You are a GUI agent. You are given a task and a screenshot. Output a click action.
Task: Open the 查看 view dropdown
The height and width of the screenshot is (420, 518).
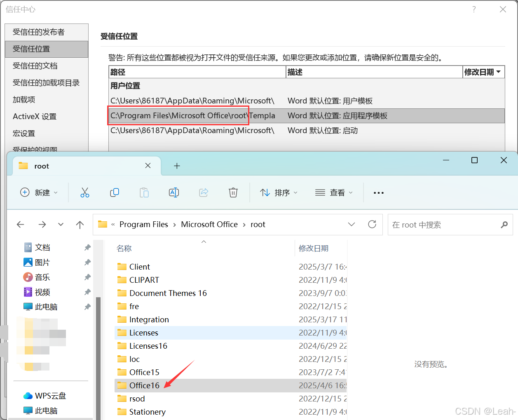(334, 192)
